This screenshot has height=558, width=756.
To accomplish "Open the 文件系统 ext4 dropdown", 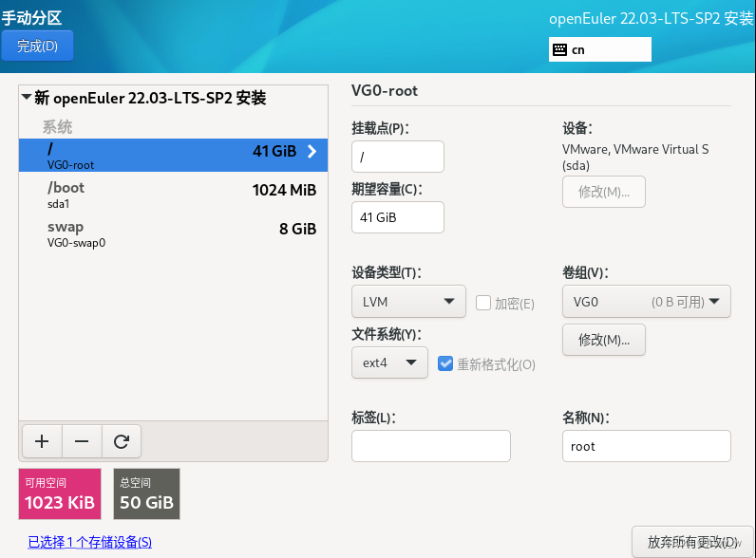I will [x=389, y=363].
